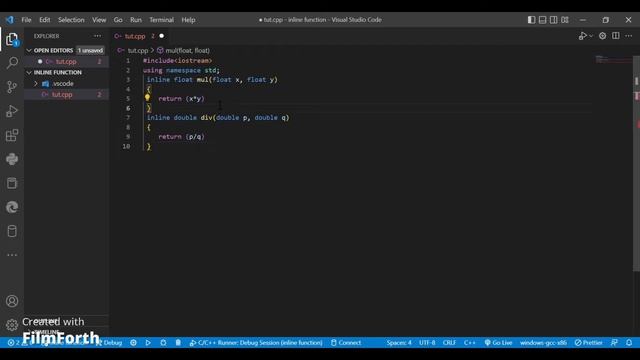Customize the editor layout

pyautogui.click(x=565, y=20)
